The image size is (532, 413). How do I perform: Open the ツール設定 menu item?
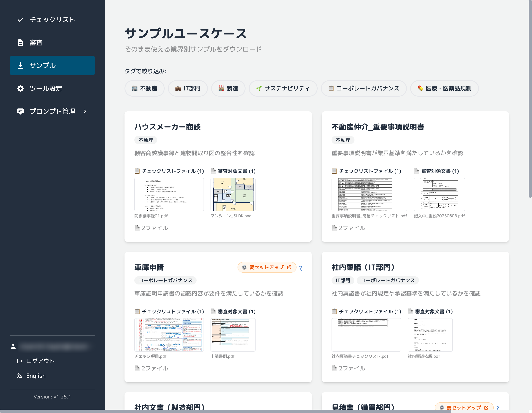point(52,88)
